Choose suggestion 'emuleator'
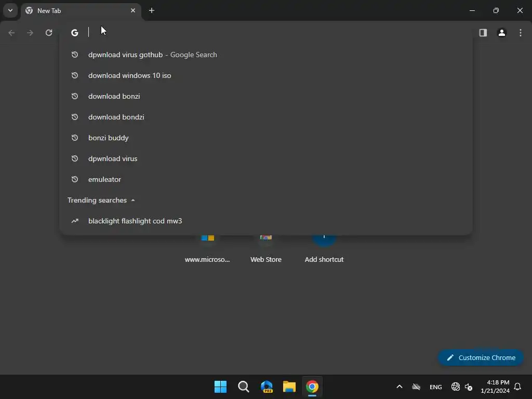 click(266, 179)
